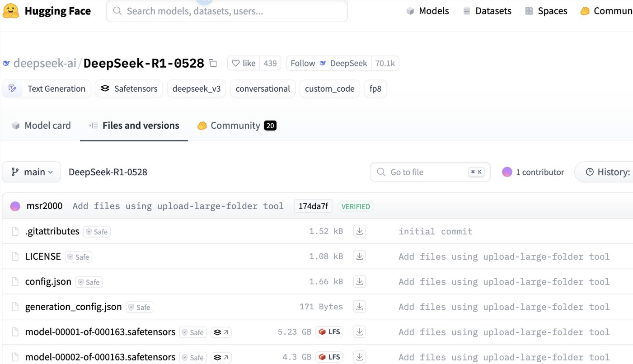Download the LICENSE file

pyautogui.click(x=360, y=257)
